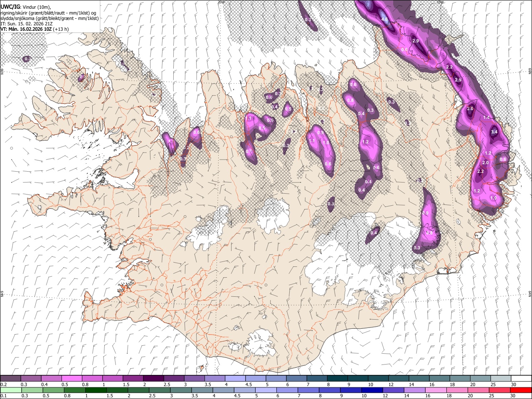Click the 1.4 precipitation value on the map
This screenshot has width=532, height=399.
(x=487, y=118)
